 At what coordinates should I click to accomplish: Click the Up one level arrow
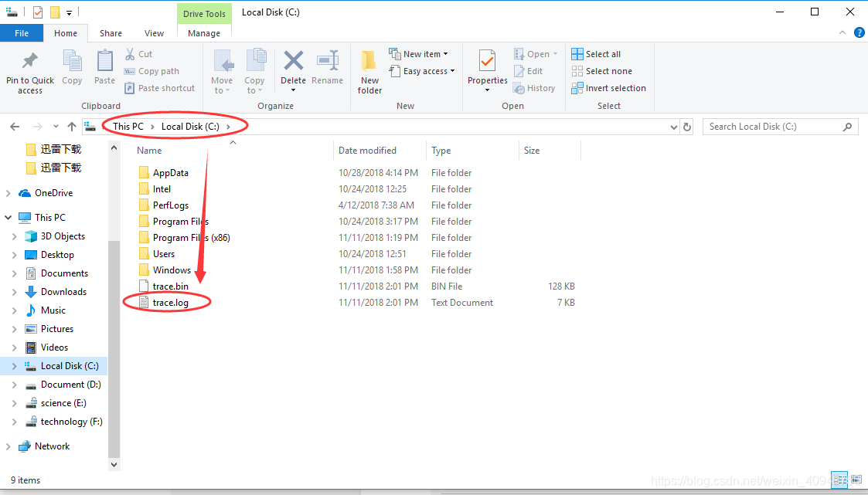(72, 127)
